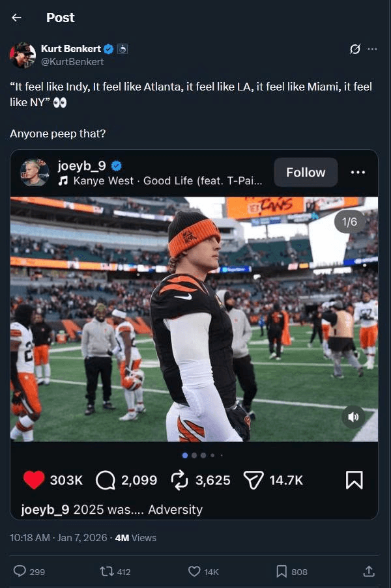The image size is (391, 588).
Task: Like the tweet with 14K likes
Action: coord(194,571)
